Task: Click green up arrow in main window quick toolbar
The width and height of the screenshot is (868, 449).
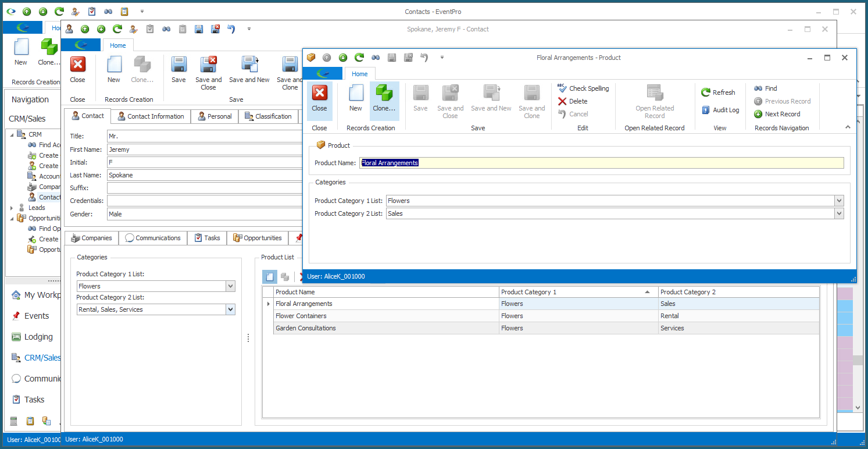Action: 27,12
